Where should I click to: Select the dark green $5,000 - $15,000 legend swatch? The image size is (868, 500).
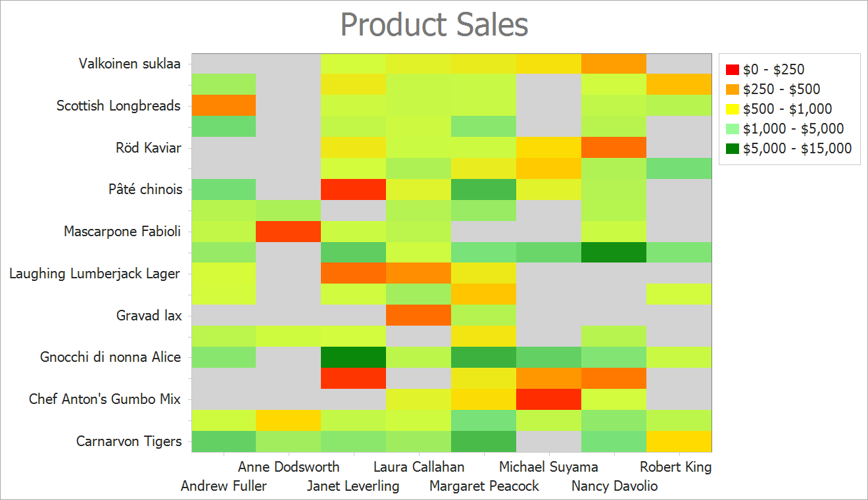click(x=733, y=149)
